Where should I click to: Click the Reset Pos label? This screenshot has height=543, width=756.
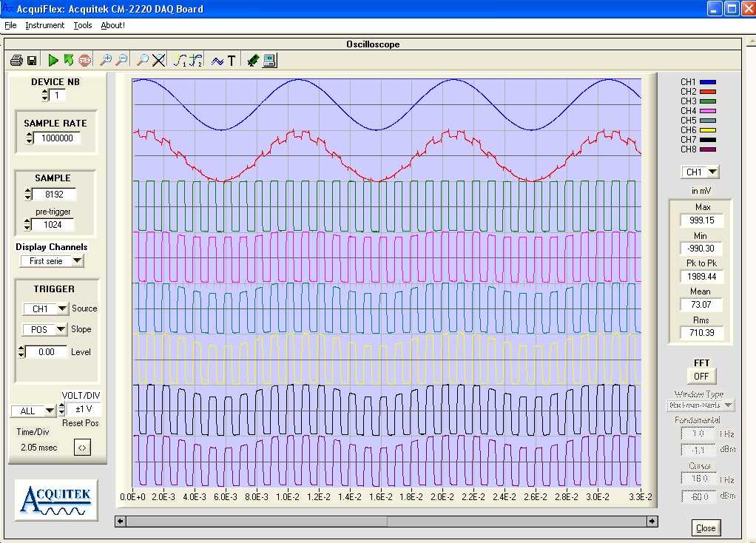(81, 423)
